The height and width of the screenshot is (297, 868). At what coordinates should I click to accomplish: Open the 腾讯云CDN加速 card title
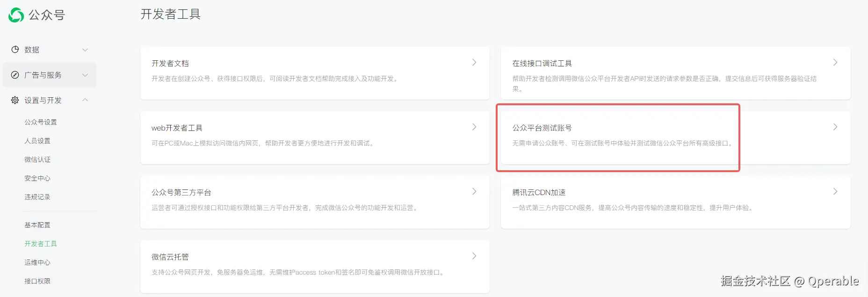coord(539,192)
